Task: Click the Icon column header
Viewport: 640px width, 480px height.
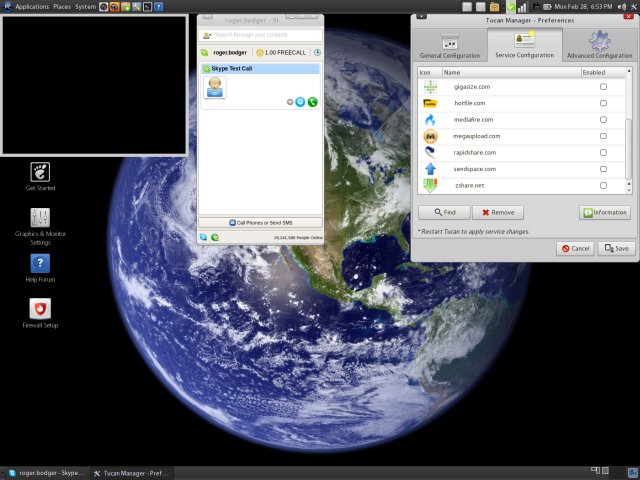Action: [430, 72]
